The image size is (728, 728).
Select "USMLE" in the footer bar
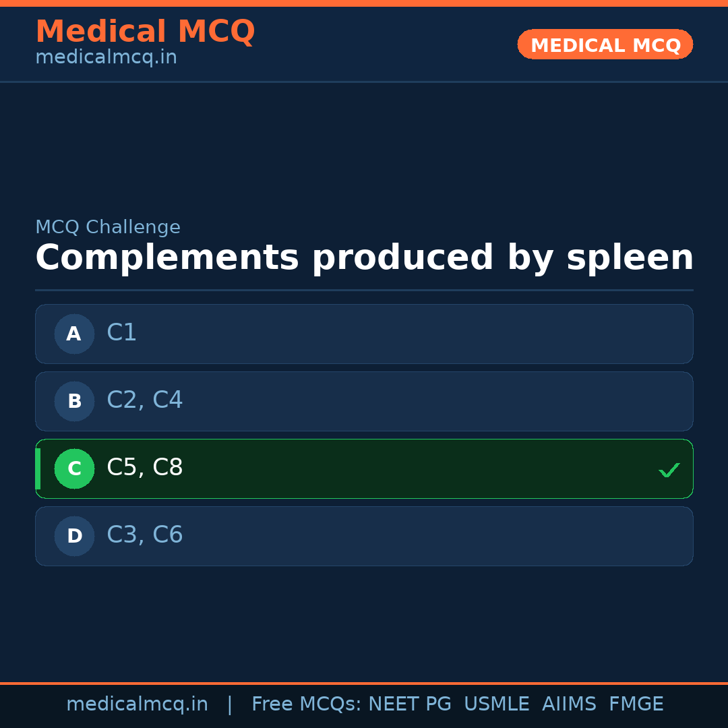pyautogui.click(x=496, y=704)
